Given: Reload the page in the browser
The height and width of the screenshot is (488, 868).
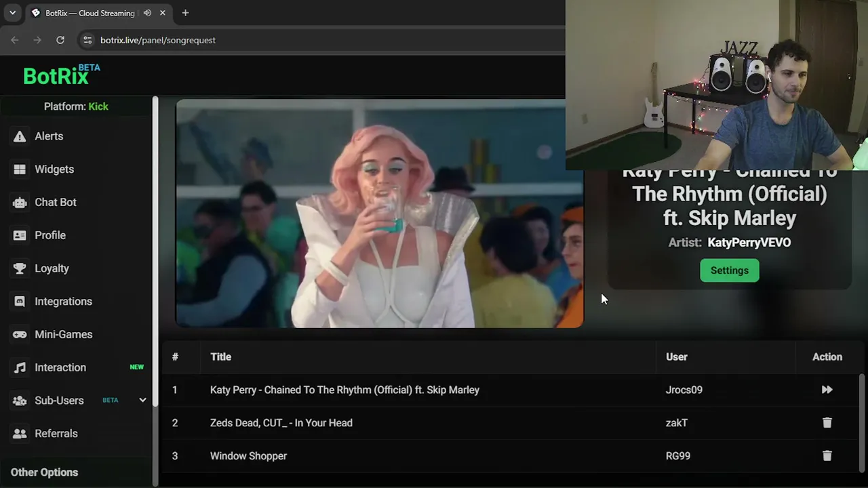Looking at the screenshot, I should (60, 40).
